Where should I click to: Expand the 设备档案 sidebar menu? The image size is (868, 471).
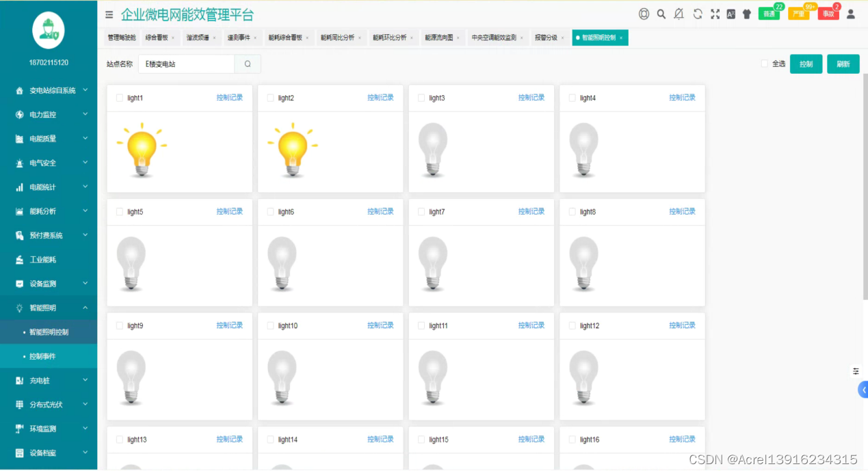pyautogui.click(x=49, y=453)
